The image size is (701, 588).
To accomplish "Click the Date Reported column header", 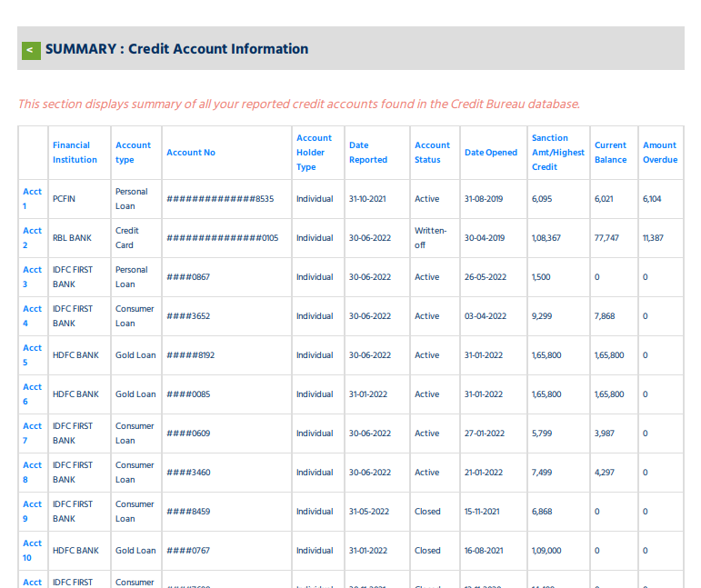I will pyautogui.click(x=367, y=153).
